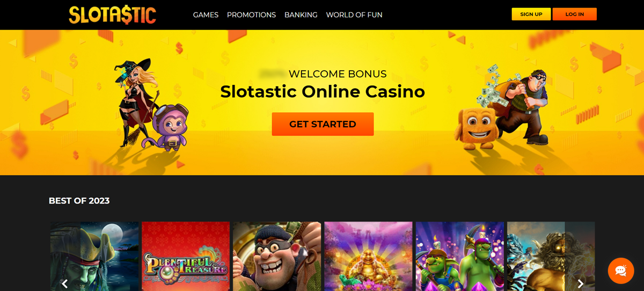Select the masked robber game thumbnail
Image resolution: width=644 pixels, height=291 pixels.
click(x=277, y=256)
